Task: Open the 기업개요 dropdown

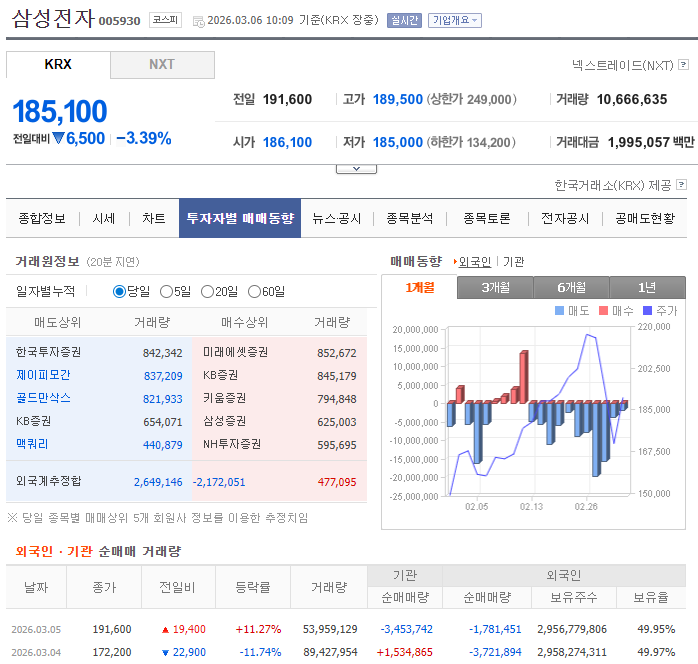Action: (x=454, y=20)
